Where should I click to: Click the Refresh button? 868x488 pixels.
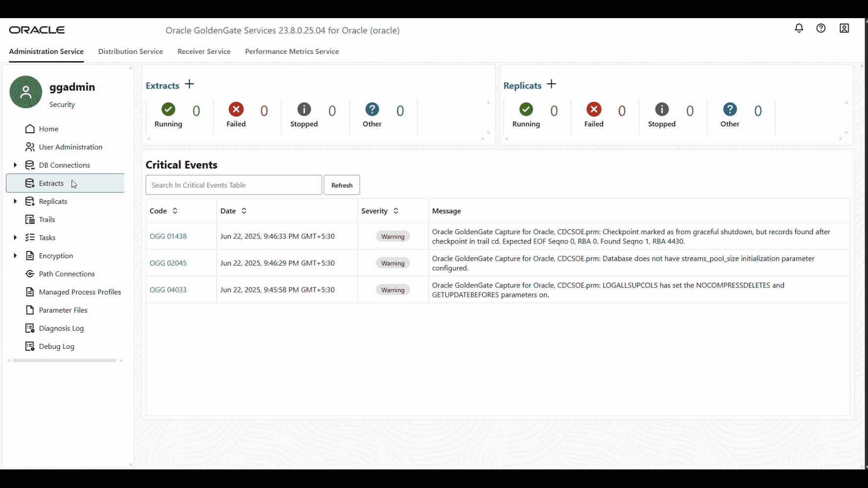[x=341, y=185]
